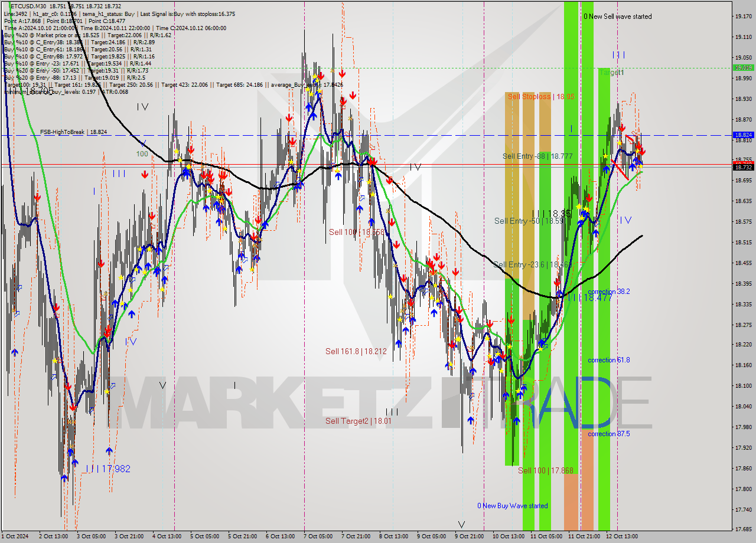This screenshot has height=543, width=756.
Task: Click the 19.170 price axis value
Action: click(743, 17)
